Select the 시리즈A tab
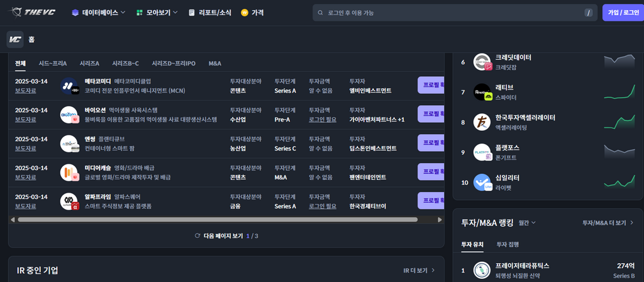The image size is (644, 282). coord(89,64)
